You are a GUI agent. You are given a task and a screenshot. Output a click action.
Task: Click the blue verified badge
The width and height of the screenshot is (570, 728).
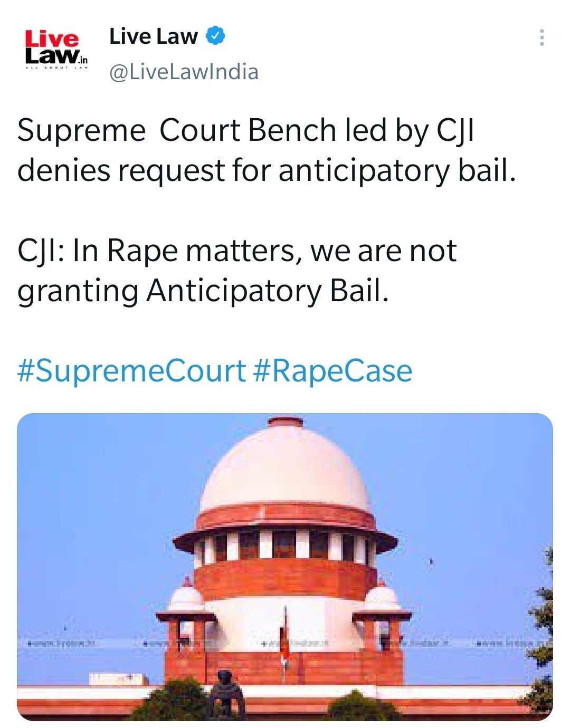pos(215,36)
